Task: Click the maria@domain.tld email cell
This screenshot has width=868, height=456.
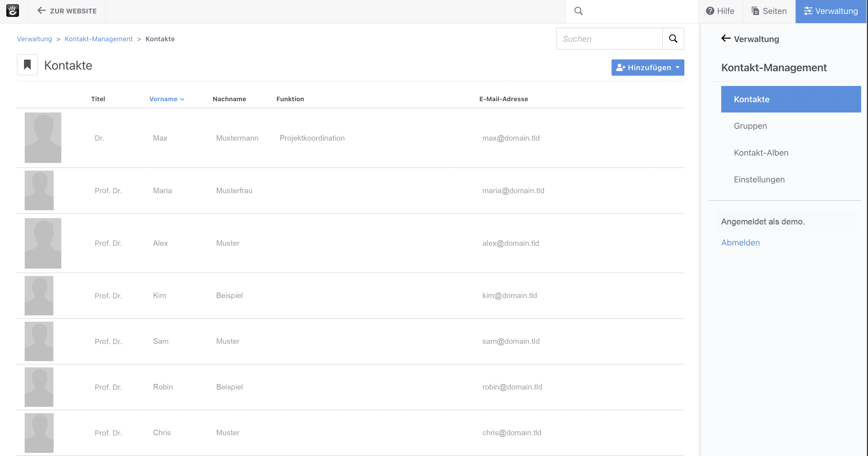Action: pos(513,191)
